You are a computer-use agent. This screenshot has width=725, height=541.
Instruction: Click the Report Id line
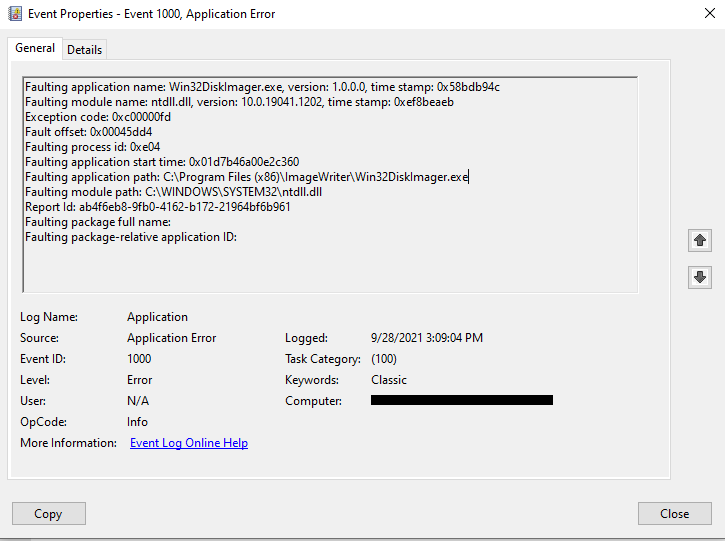point(158,207)
